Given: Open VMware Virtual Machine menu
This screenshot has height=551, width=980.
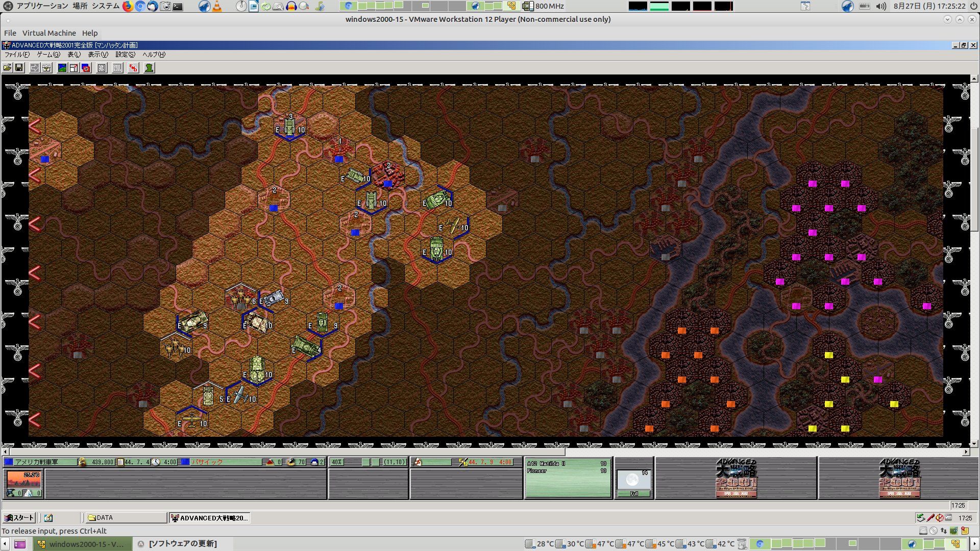Looking at the screenshot, I should [49, 33].
